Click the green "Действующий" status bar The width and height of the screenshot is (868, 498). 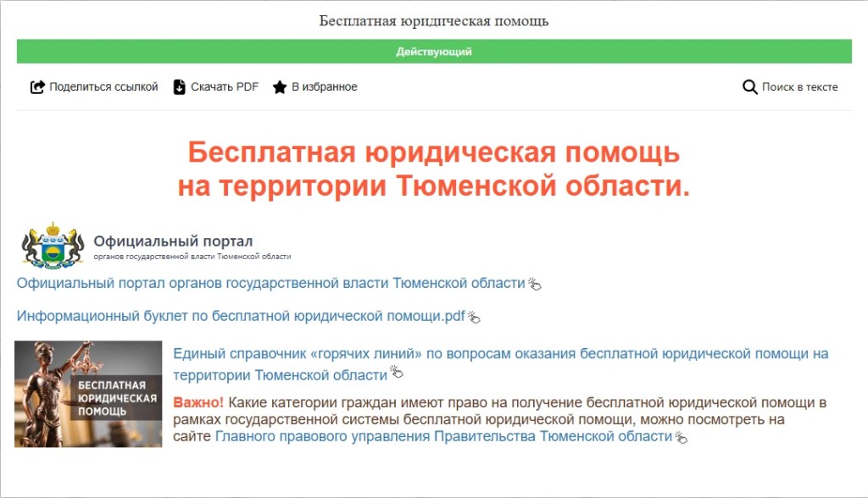coord(434,52)
